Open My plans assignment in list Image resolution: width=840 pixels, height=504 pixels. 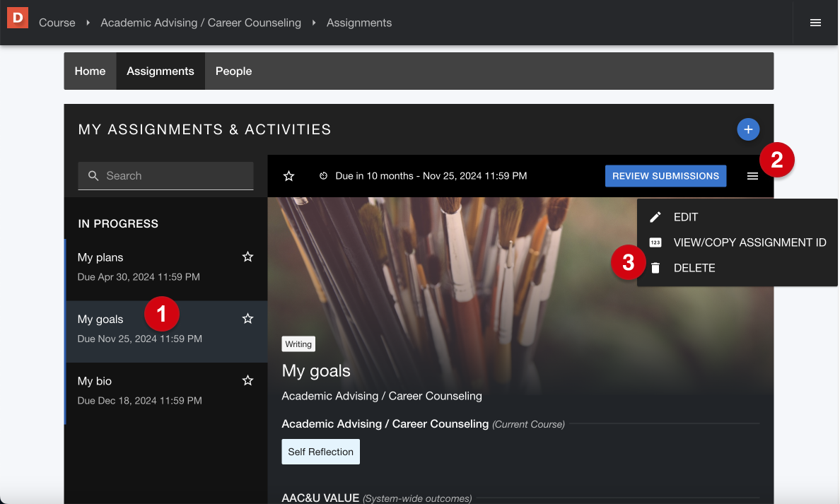[x=166, y=269]
